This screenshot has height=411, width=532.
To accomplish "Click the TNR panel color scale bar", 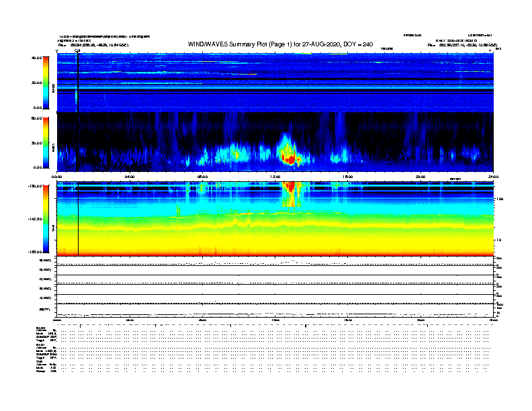I will [46, 219].
